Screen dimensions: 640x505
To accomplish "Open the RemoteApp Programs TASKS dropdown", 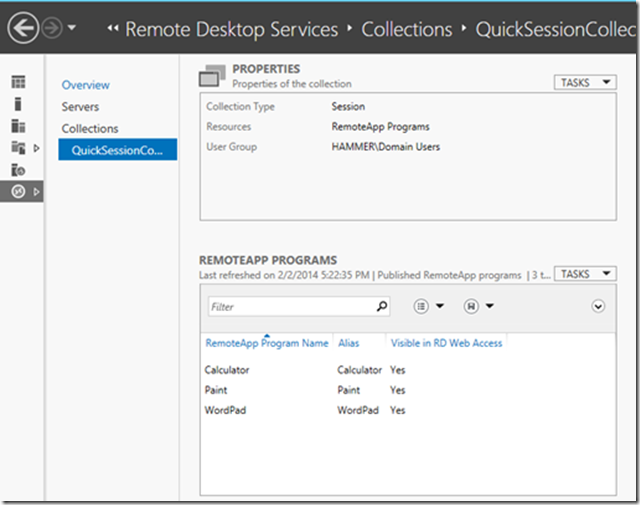I will tap(584, 274).
